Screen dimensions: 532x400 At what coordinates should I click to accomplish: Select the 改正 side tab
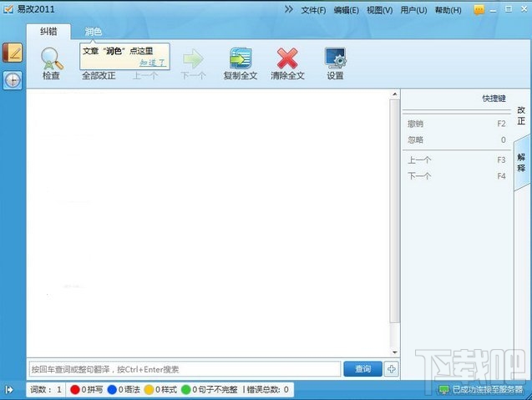[521, 115]
